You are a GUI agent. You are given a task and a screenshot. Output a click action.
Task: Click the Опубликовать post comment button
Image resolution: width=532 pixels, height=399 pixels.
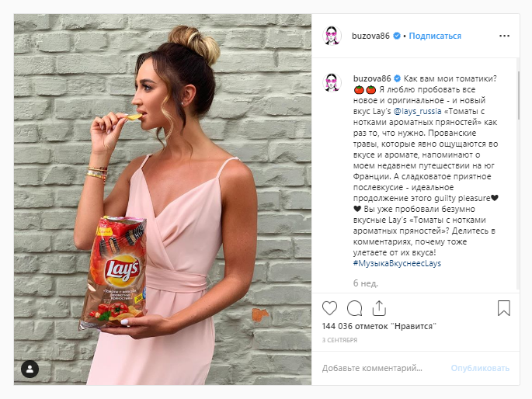click(480, 368)
